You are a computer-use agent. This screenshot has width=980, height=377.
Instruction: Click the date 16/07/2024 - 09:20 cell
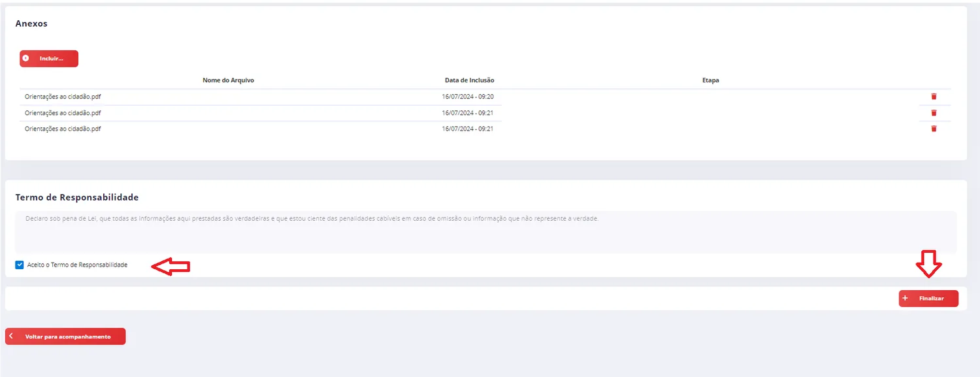click(x=467, y=97)
